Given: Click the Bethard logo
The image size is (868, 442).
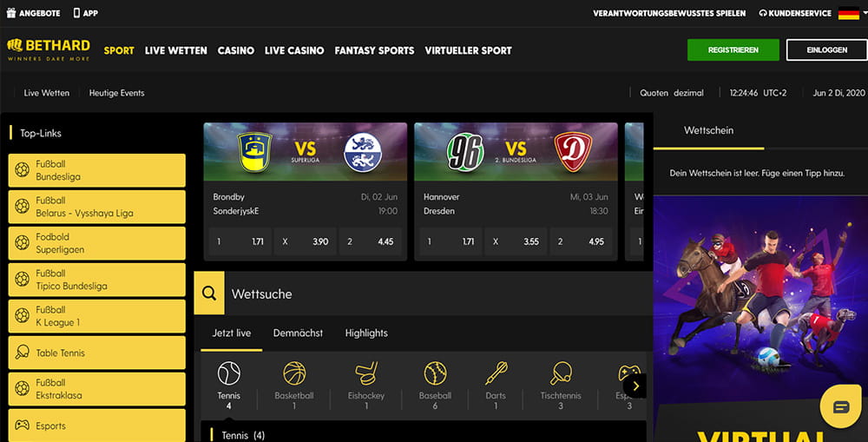Looking at the screenshot, I should click(x=48, y=49).
